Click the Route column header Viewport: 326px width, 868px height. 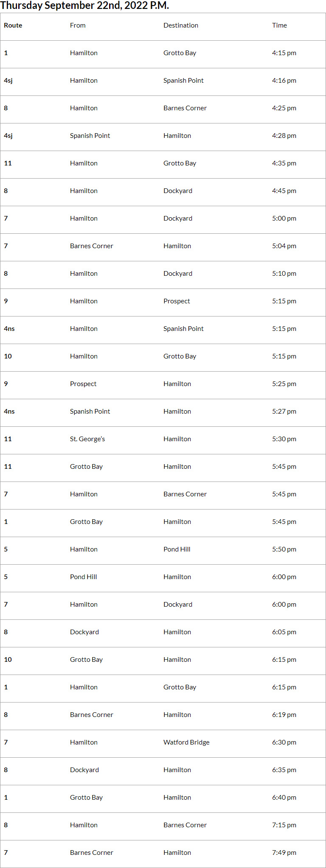13,25
